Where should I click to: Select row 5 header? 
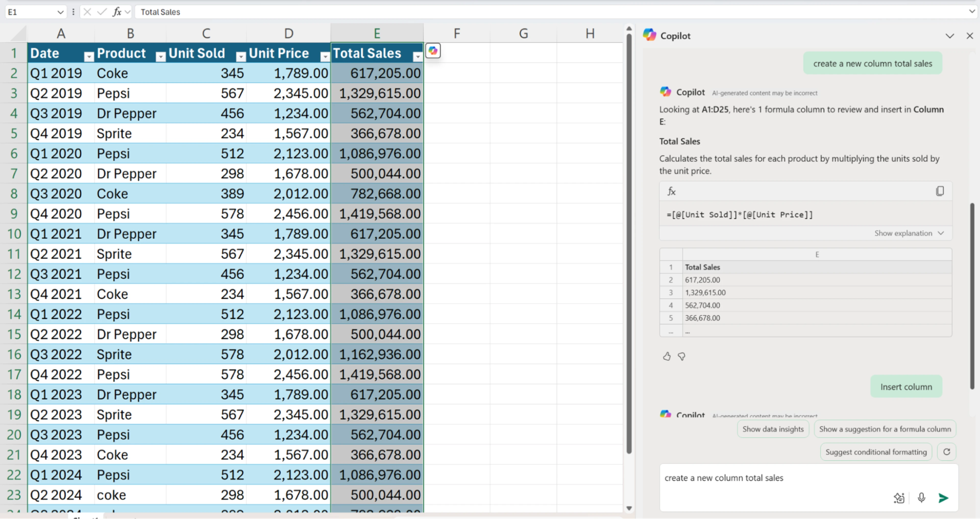click(x=14, y=133)
